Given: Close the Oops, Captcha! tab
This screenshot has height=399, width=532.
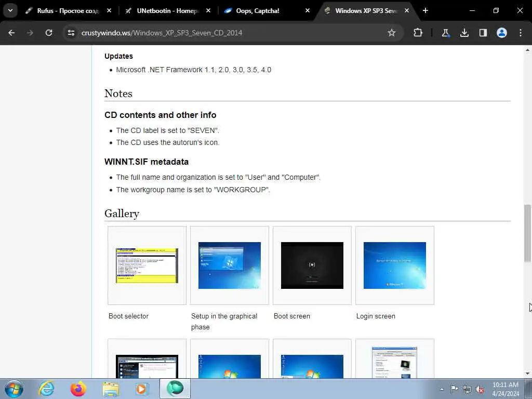Looking at the screenshot, I should pos(308,10).
